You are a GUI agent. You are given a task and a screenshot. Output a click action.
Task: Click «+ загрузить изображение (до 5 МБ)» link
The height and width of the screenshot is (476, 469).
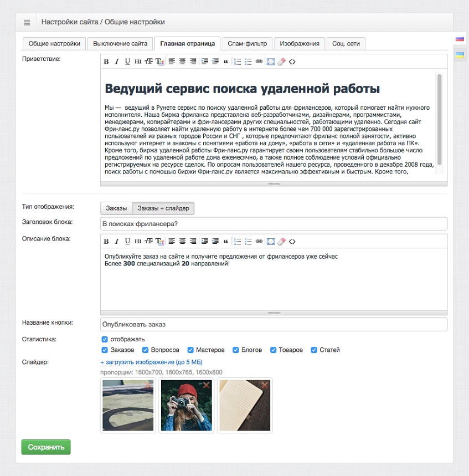151,362
